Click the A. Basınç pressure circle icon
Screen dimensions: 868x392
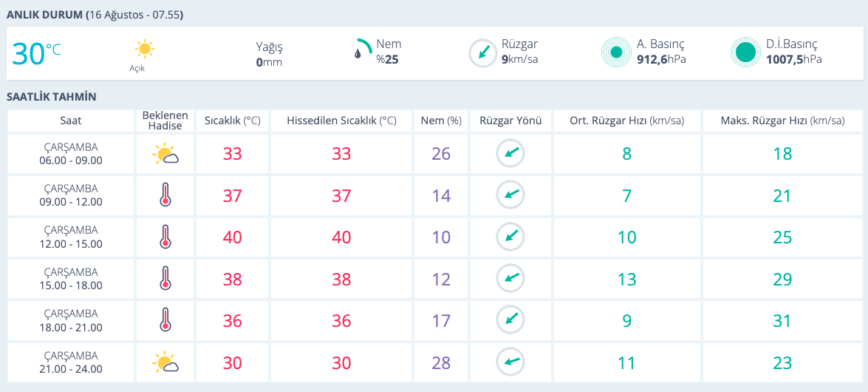(x=615, y=53)
